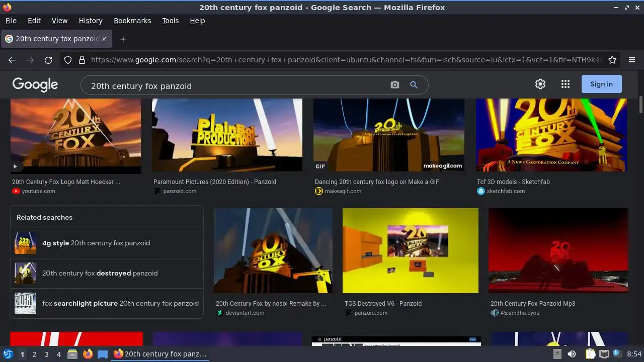Open the taskbar start menu icon

point(8,354)
